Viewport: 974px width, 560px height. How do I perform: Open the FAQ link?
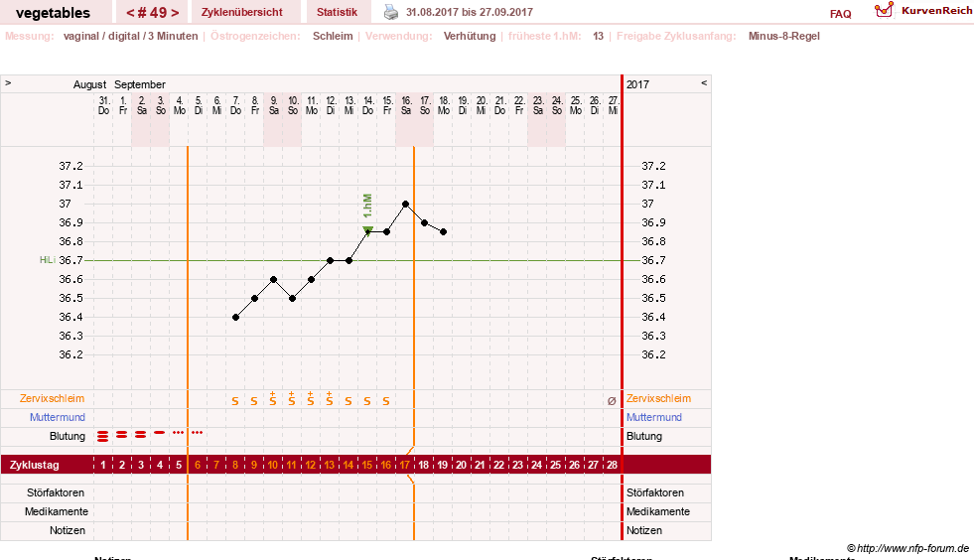840,14
